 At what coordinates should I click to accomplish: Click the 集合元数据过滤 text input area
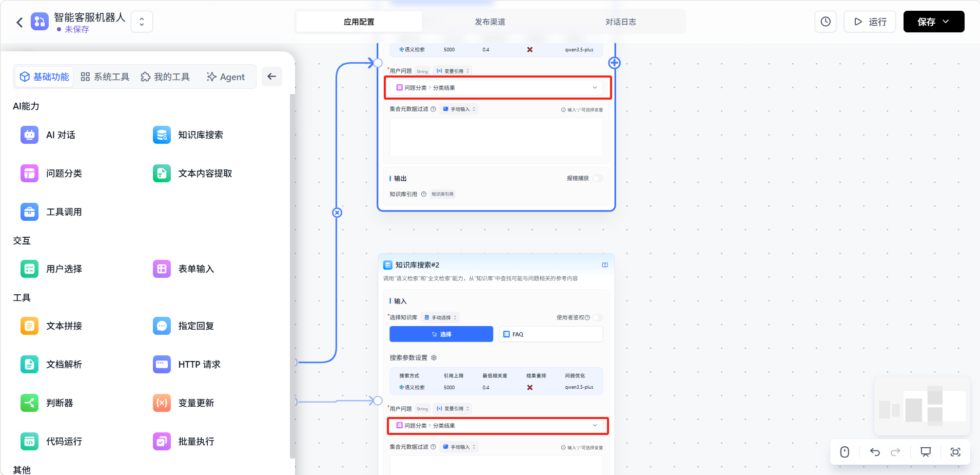click(496, 137)
